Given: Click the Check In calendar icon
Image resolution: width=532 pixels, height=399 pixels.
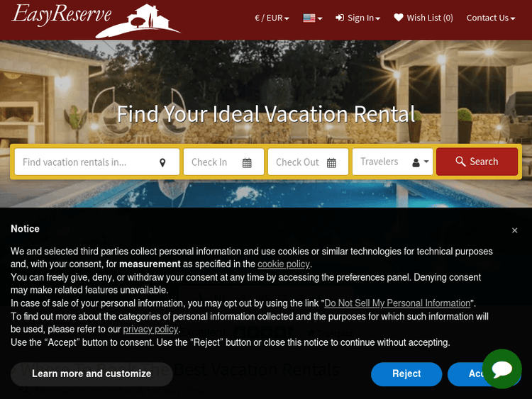Looking at the screenshot, I should [x=247, y=163].
